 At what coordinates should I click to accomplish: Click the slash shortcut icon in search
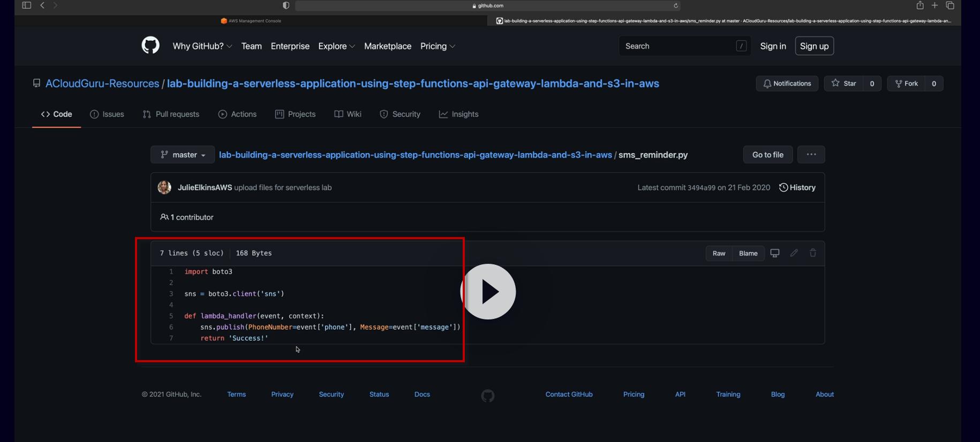click(741, 46)
